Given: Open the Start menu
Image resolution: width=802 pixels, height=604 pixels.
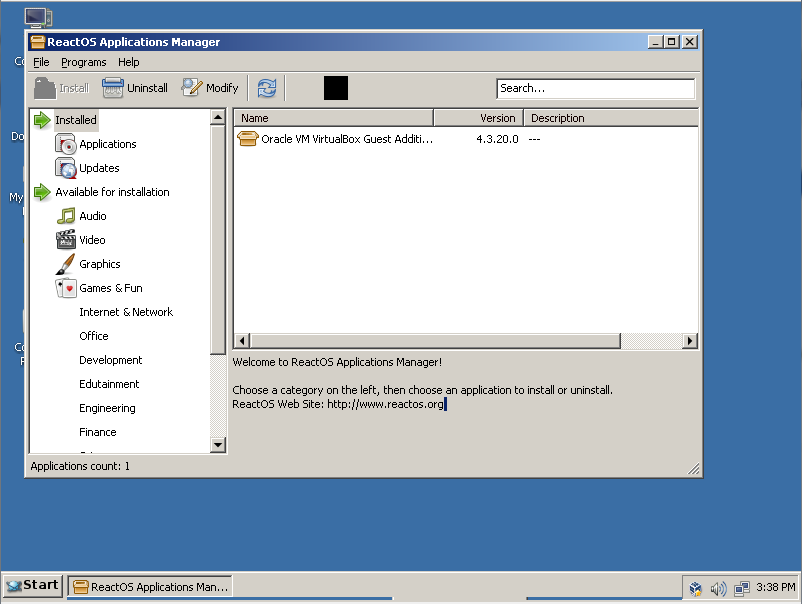Looking at the screenshot, I should [33, 586].
